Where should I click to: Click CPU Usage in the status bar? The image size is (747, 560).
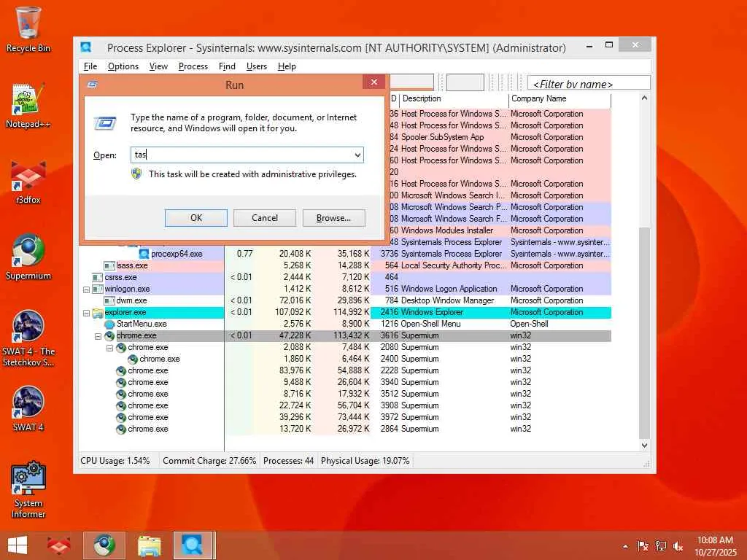(115, 461)
